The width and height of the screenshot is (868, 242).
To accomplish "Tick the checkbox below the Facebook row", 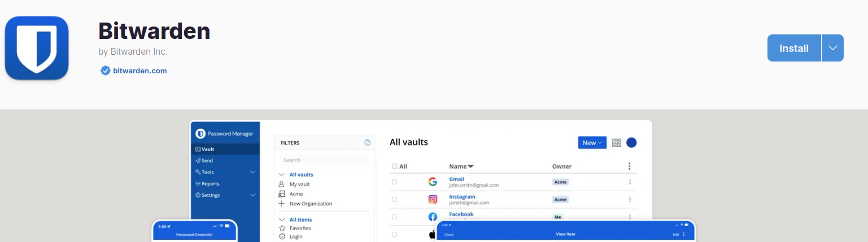I will [394, 234].
